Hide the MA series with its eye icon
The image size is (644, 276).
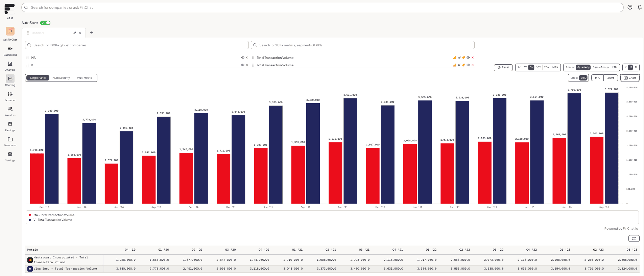[242, 57]
